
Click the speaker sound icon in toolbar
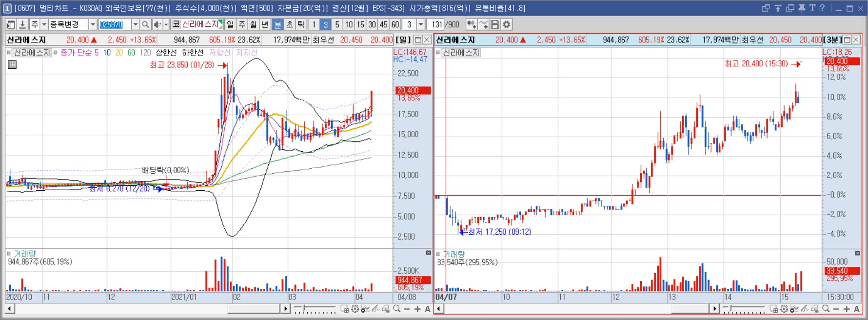pos(157,24)
